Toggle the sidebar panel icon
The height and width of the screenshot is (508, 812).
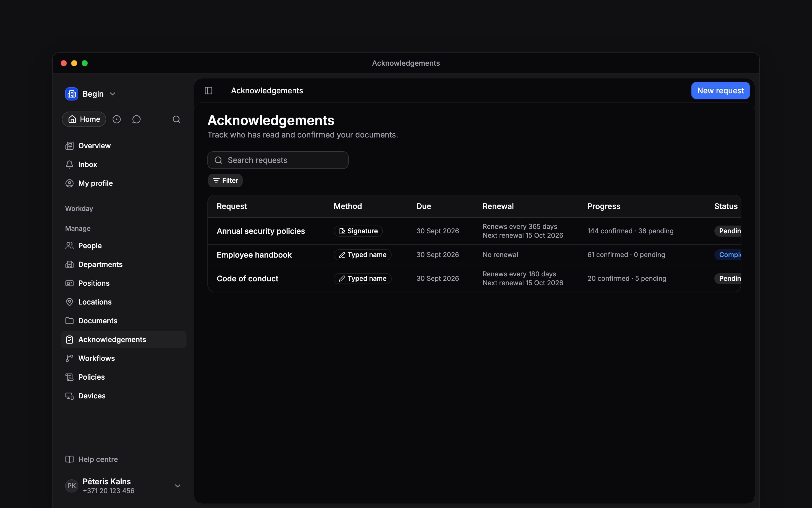tap(208, 90)
